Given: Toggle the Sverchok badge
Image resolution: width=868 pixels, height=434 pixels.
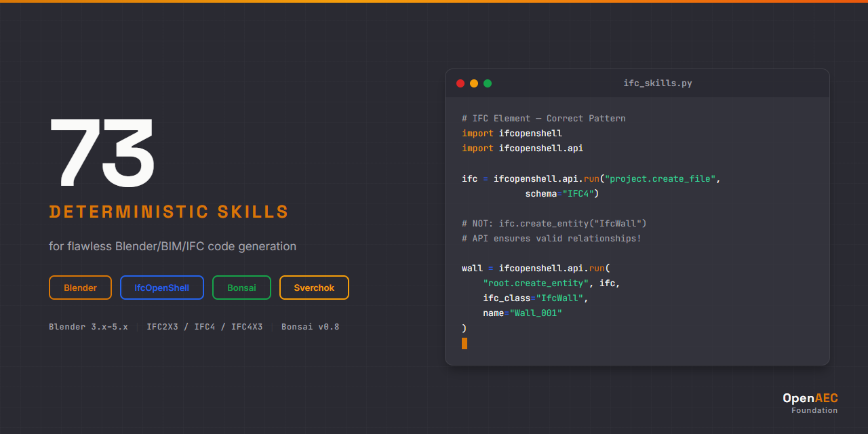Looking at the screenshot, I should [314, 288].
